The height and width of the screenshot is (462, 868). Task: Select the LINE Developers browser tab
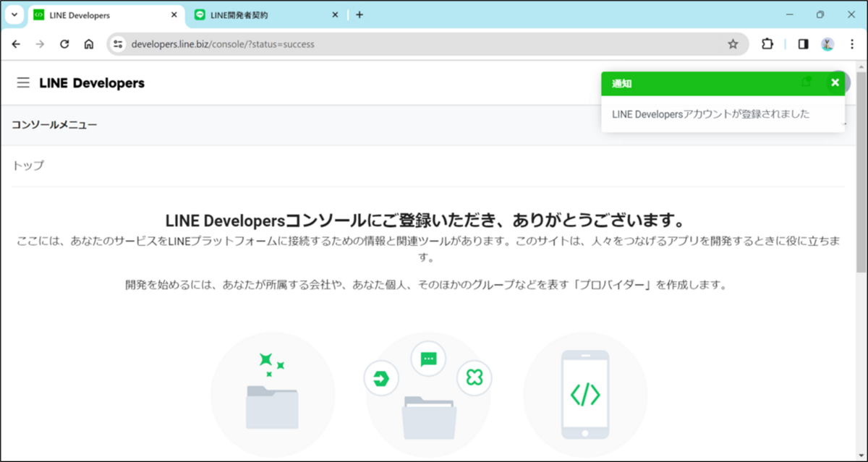[x=106, y=14]
